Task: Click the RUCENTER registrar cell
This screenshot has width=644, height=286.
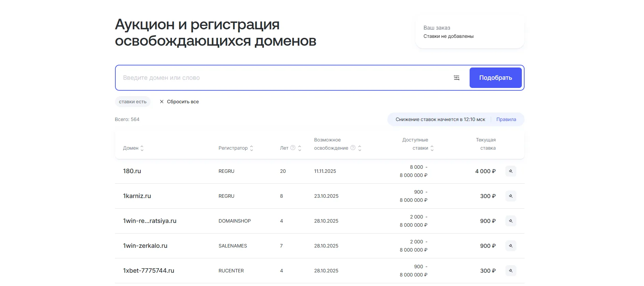Action: pos(231,271)
